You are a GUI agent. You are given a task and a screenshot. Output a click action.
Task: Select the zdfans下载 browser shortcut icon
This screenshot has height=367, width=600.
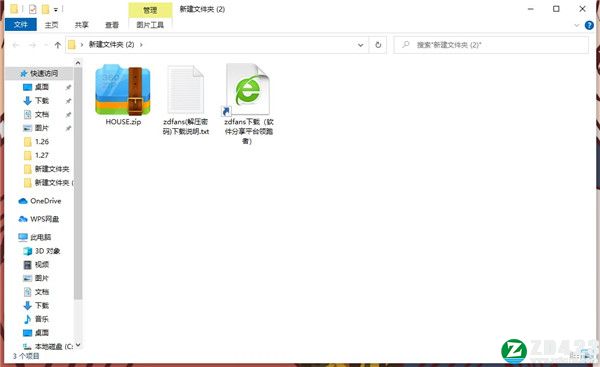click(247, 90)
